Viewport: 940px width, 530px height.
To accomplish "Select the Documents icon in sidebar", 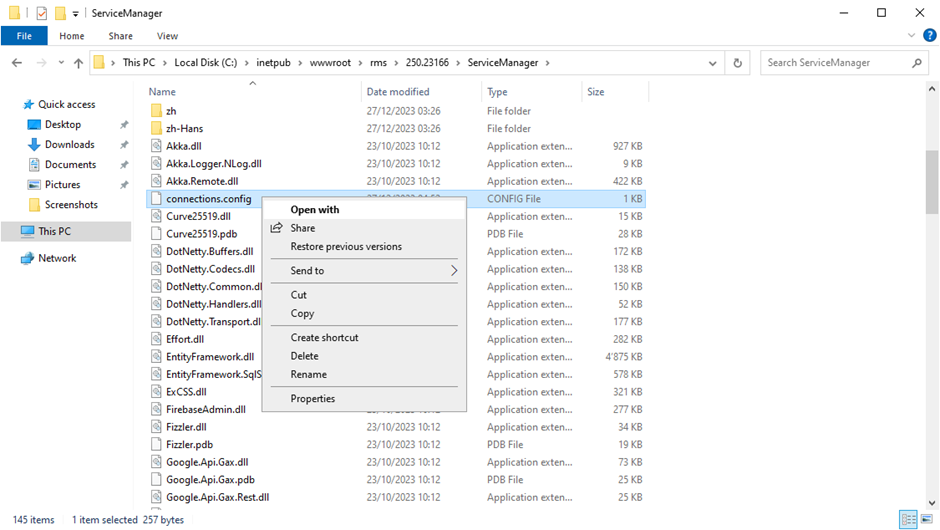I will 34,164.
